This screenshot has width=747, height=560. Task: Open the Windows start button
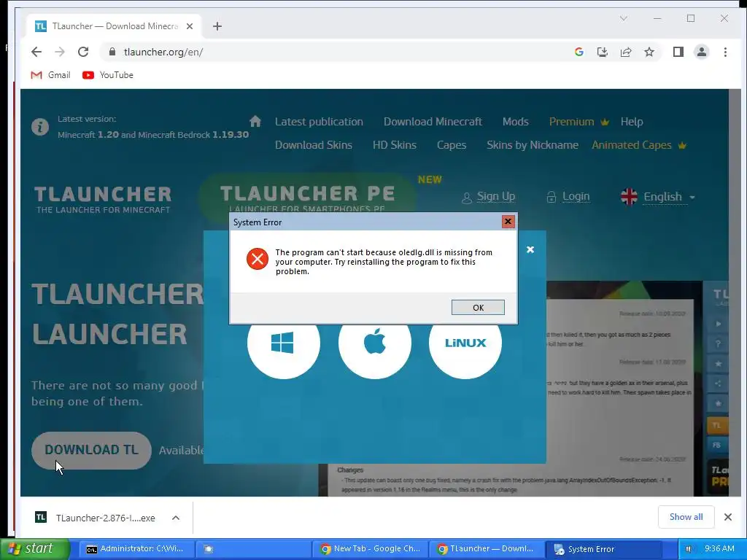point(35,549)
